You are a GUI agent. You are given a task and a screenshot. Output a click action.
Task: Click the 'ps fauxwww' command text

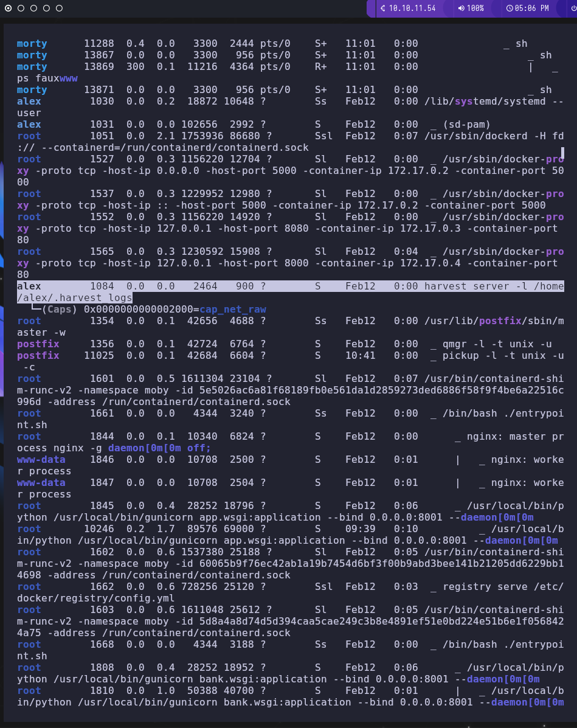click(47, 78)
